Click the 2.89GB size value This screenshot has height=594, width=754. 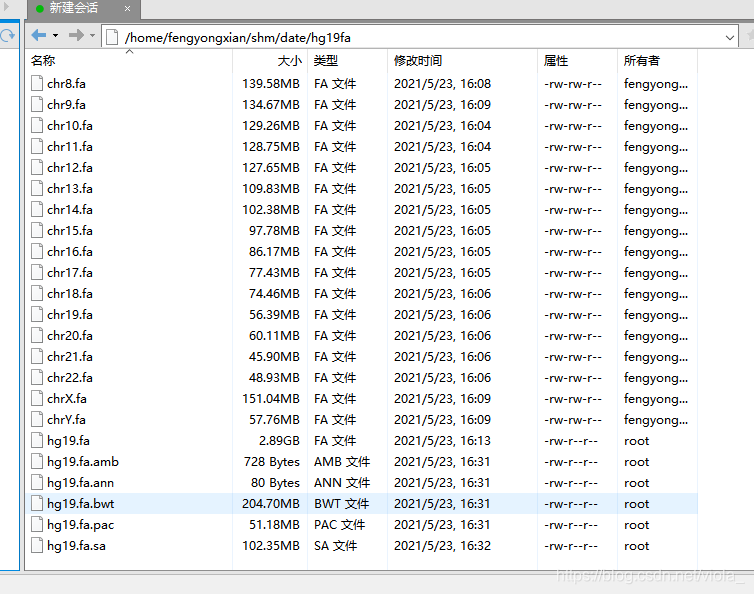pyautogui.click(x=279, y=441)
